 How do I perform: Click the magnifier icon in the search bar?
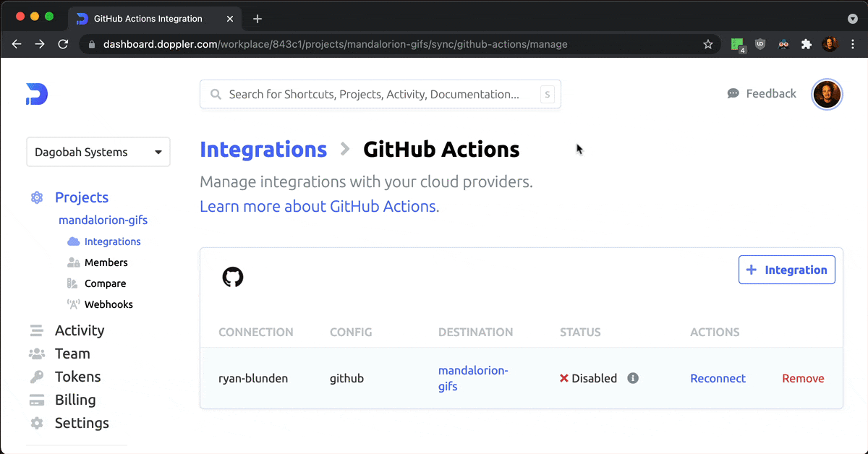click(215, 94)
